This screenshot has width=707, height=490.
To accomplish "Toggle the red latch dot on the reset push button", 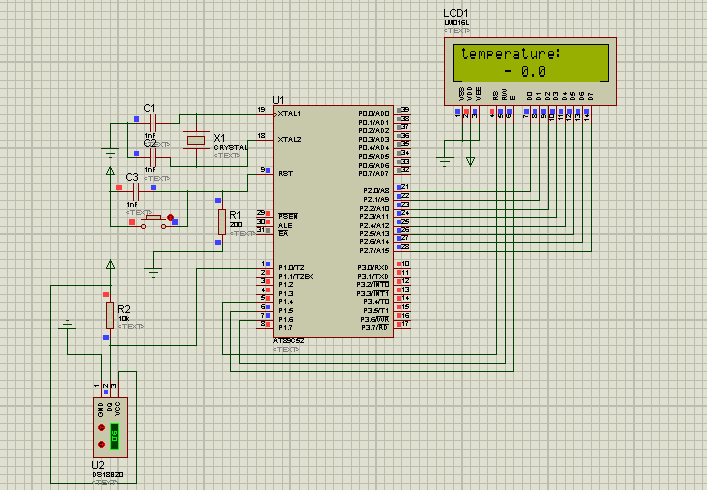I will [170, 218].
